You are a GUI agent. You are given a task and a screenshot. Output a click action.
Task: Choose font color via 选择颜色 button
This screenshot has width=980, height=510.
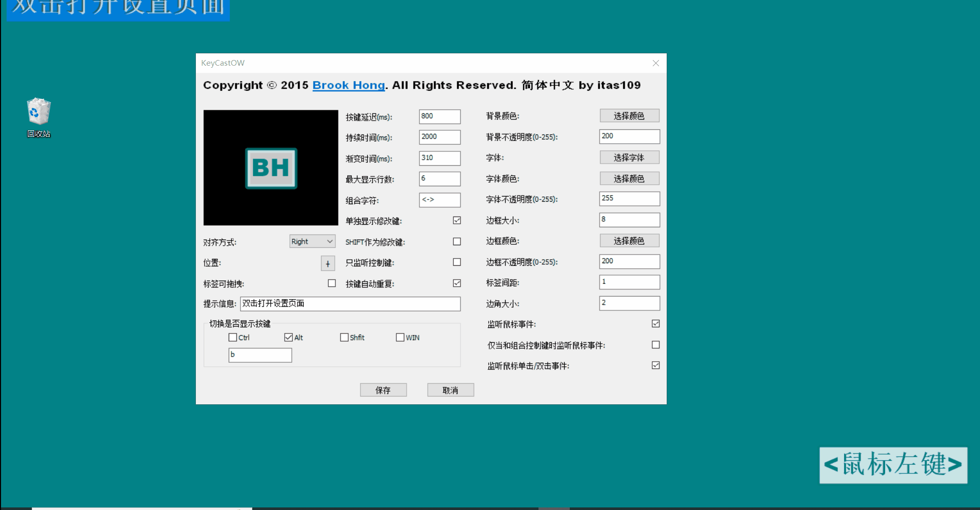(x=629, y=179)
